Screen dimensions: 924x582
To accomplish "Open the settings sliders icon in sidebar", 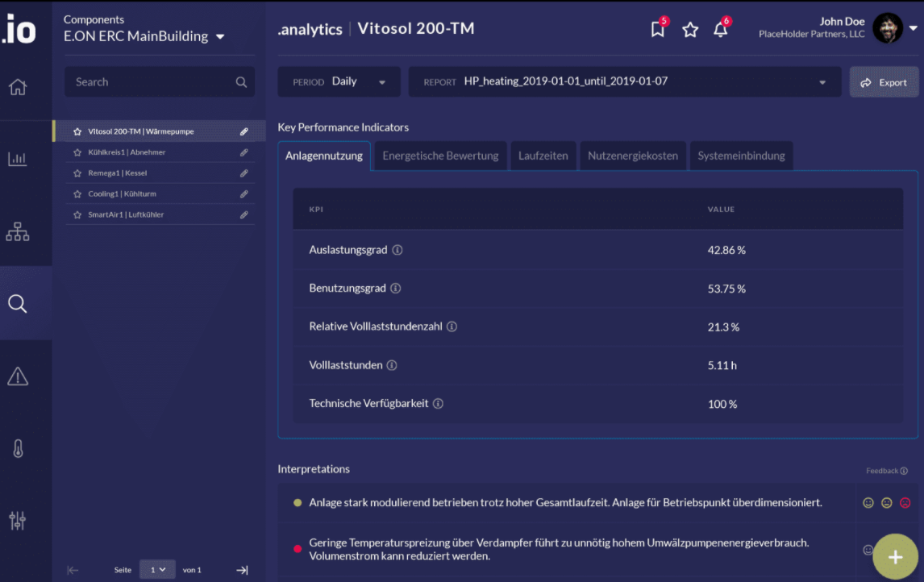I will click(17, 520).
